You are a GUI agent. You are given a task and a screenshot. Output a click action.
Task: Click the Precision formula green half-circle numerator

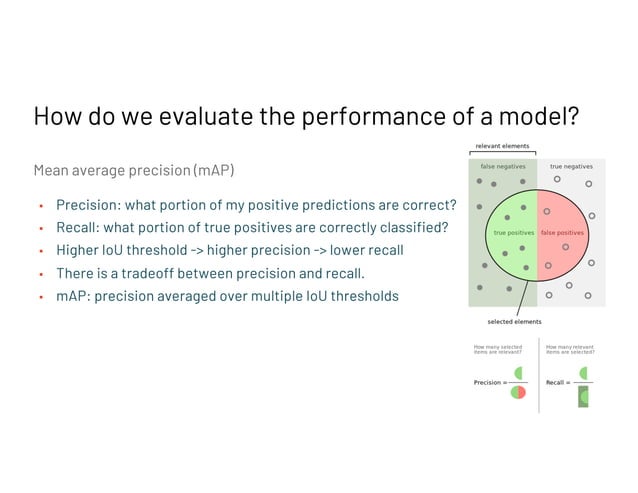tap(518, 373)
